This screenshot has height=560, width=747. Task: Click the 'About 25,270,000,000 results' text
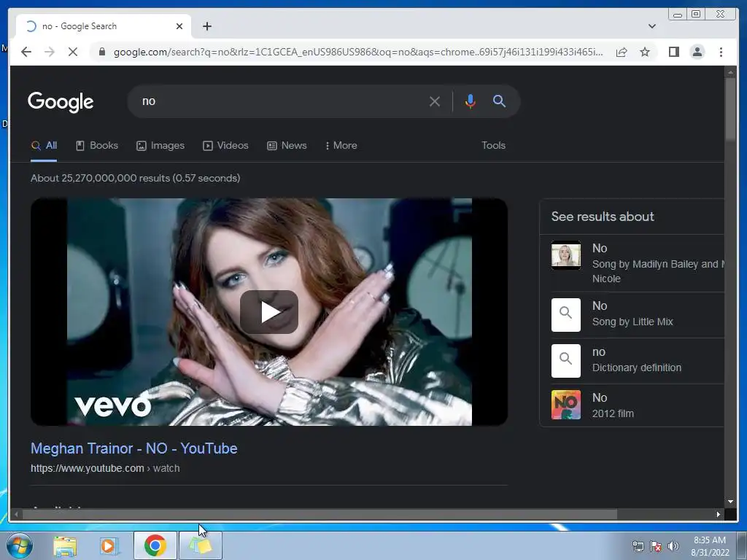[135, 178]
